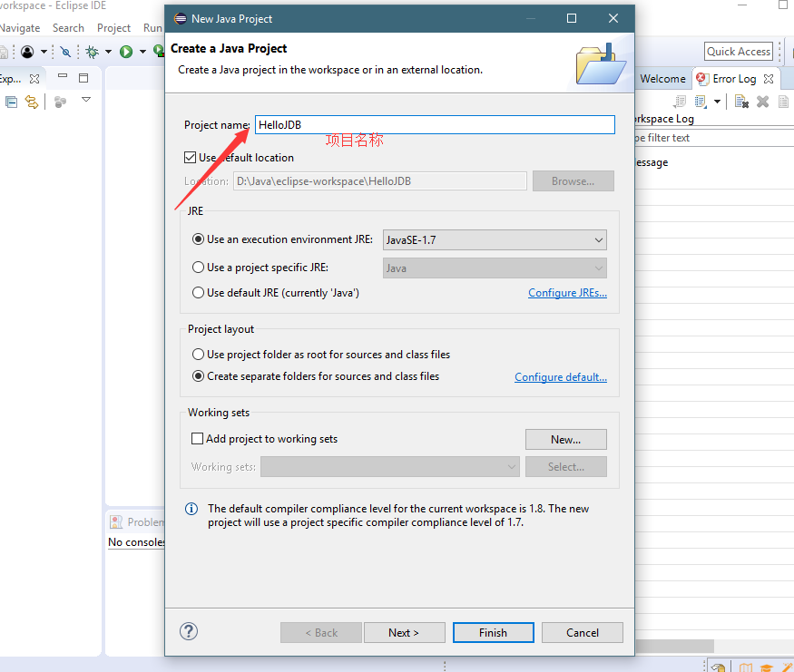The image size is (794, 672).
Task: Open the Configure default... link
Action: tap(561, 377)
